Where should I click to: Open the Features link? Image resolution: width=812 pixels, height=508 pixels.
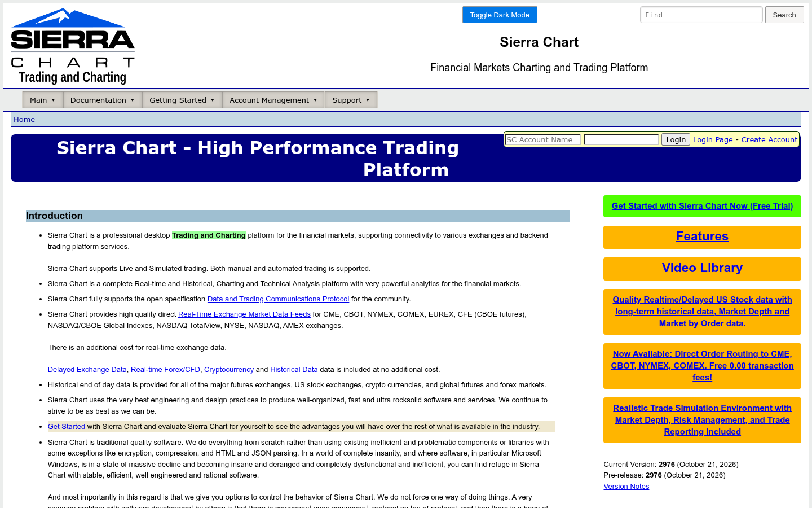[702, 237]
